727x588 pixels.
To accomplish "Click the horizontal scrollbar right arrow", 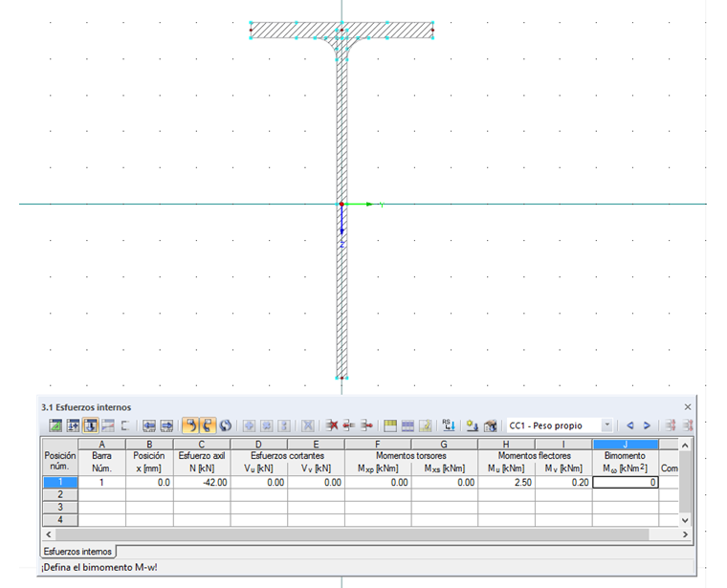I will click(685, 534).
